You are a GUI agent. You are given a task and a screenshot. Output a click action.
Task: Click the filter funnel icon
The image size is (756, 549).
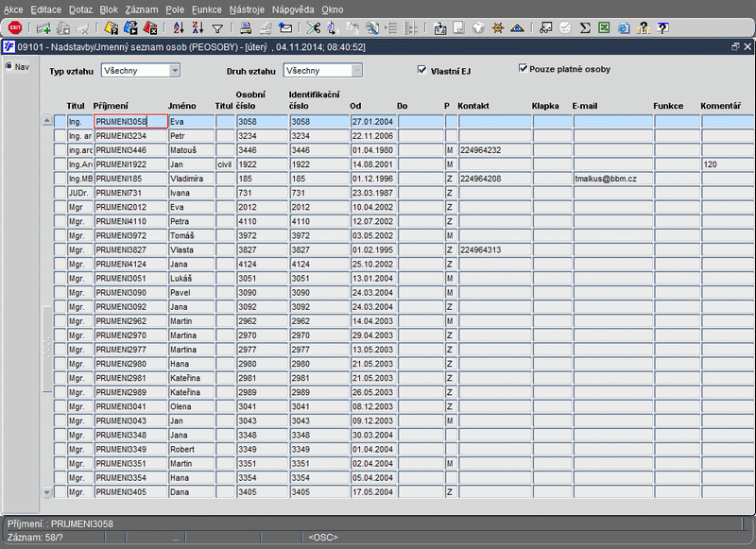pyautogui.click(x=217, y=29)
